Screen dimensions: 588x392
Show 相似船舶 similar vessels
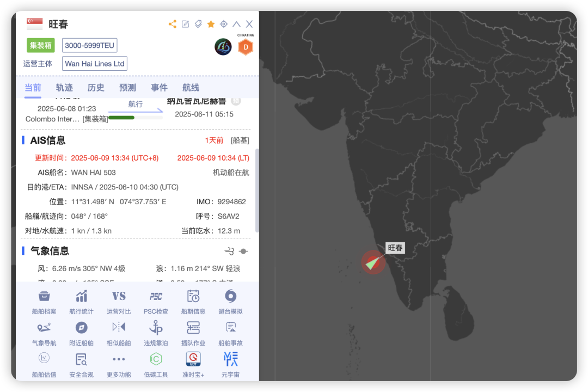(119, 334)
